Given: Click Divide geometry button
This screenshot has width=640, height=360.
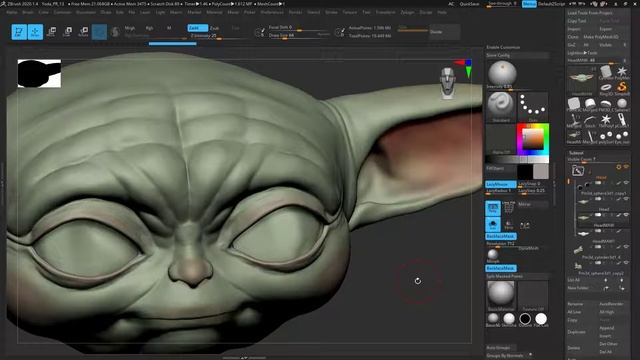Looking at the screenshot, I should click(x=445, y=32).
